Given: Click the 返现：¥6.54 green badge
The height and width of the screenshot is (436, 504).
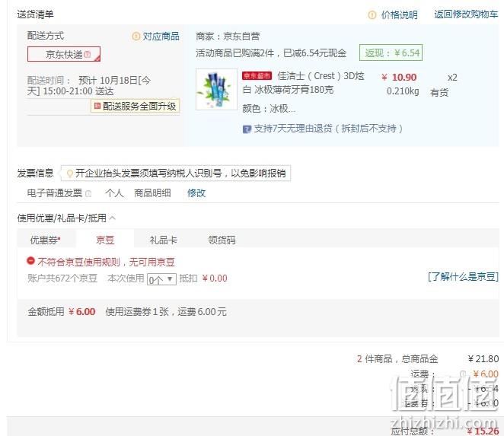Looking at the screenshot, I should (x=391, y=53).
